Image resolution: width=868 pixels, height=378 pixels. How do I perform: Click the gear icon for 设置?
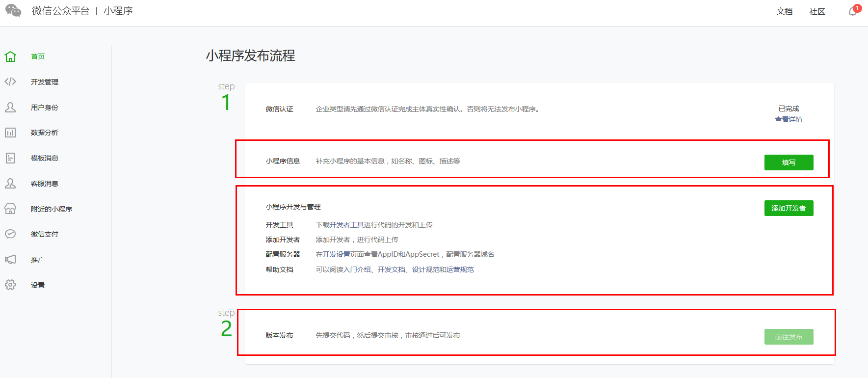(10, 285)
